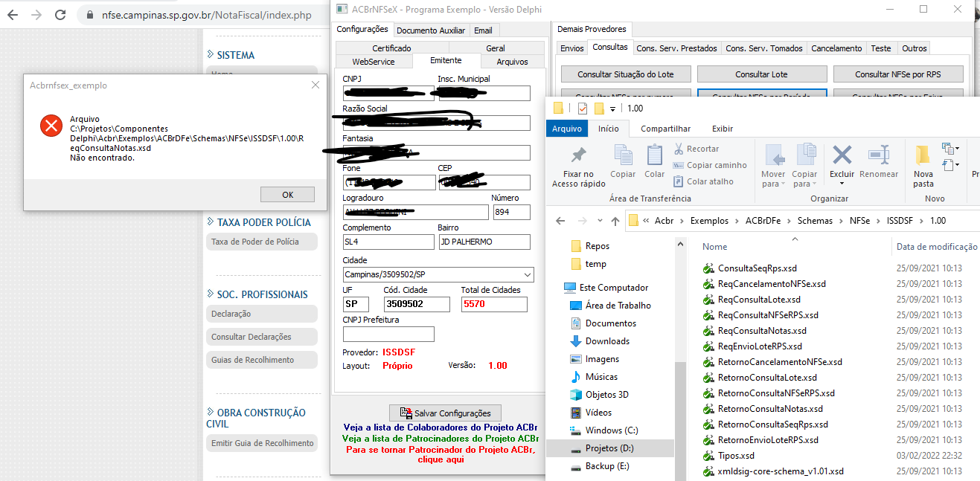Select the WebService tab in ACBrNFSeX
The image size is (980, 481).
[x=373, y=62]
